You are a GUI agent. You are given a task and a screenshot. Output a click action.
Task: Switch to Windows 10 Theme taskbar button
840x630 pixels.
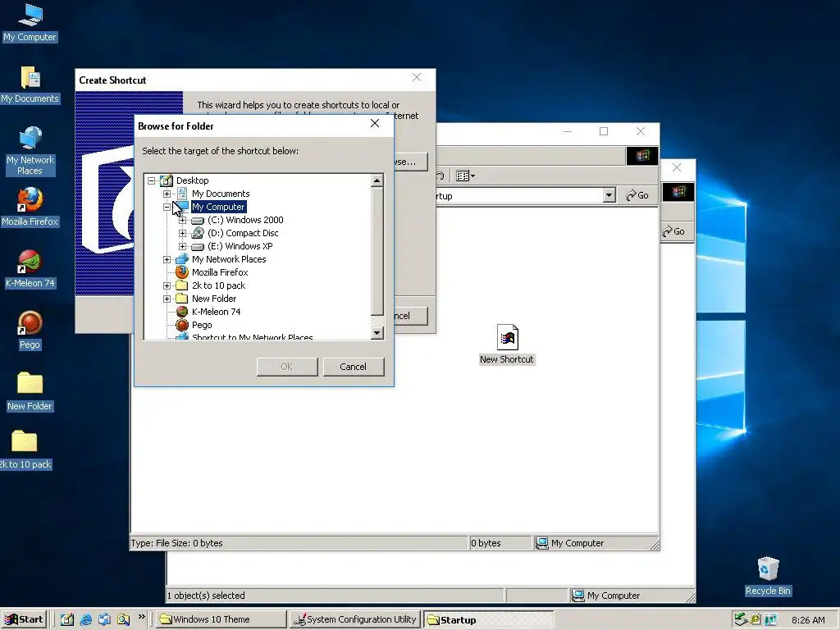point(221,619)
